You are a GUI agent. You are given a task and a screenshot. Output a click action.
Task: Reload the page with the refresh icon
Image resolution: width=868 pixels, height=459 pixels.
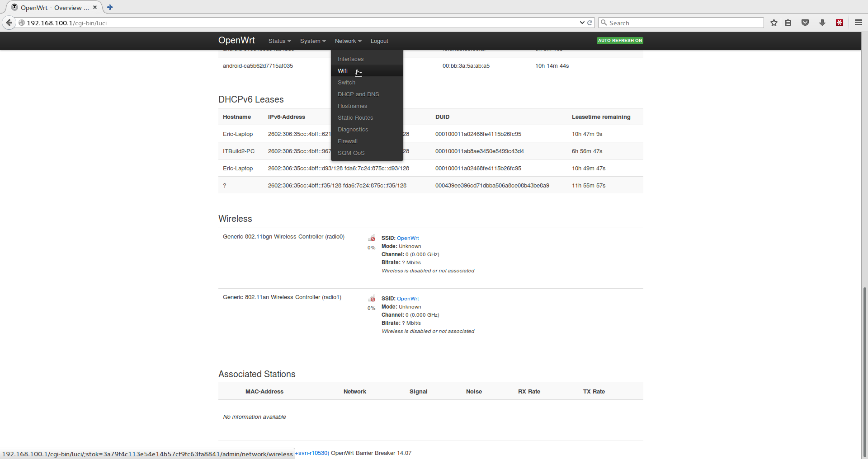pos(590,23)
